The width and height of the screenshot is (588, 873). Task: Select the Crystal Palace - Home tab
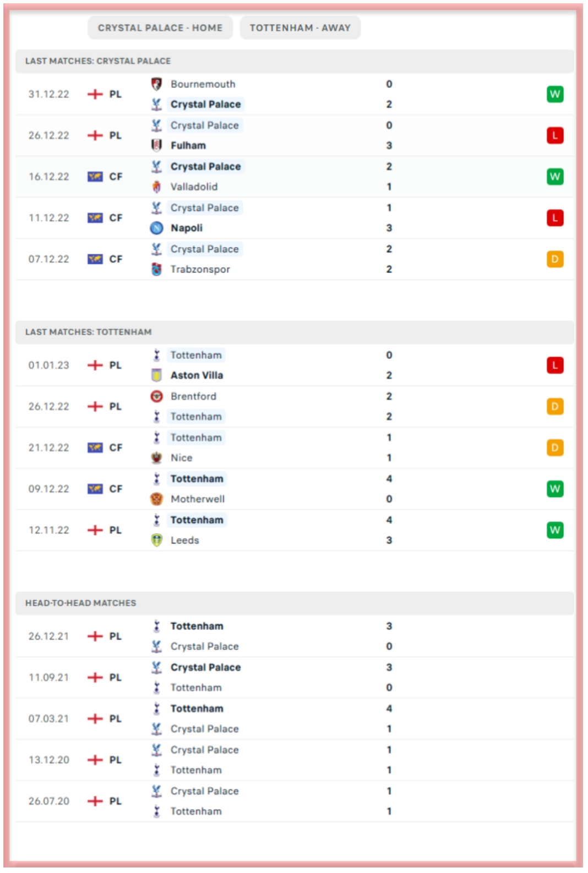click(x=160, y=28)
